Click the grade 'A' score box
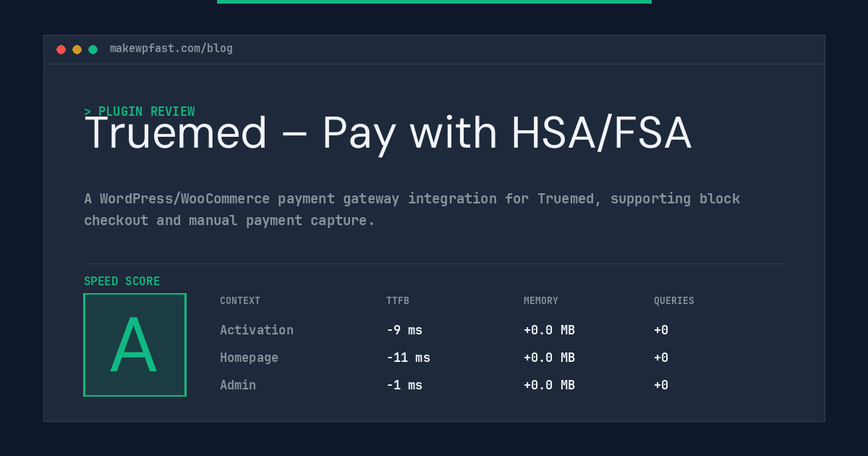Image resolution: width=868 pixels, height=456 pixels. pos(135,345)
